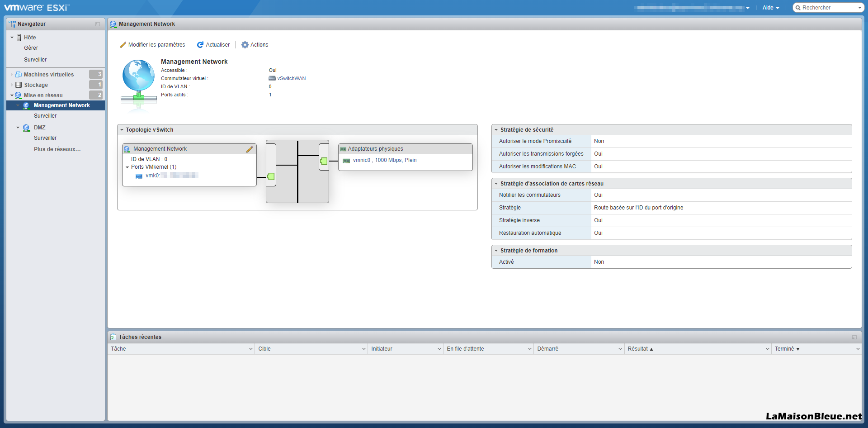The width and height of the screenshot is (868, 428).
Task: Open the Tâche column dropdown
Action: coord(251,349)
